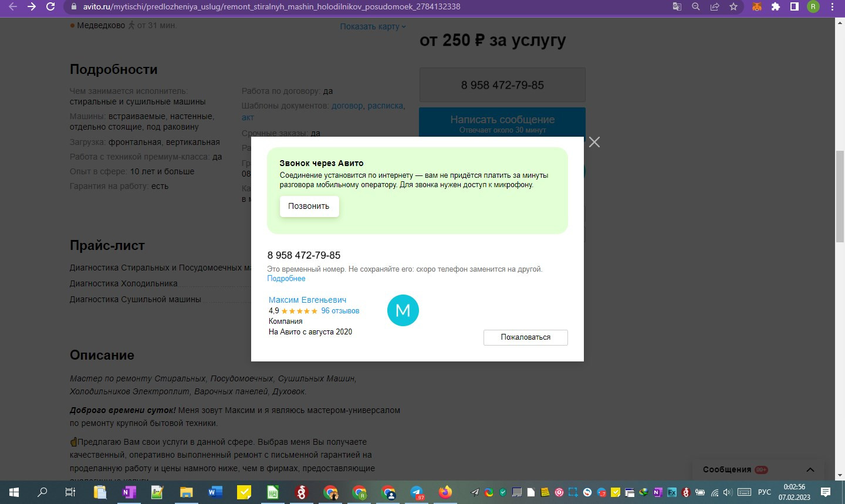The width and height of the screenshot is (845, 504).
Task: Open Максим Евгеньевич seller profile
Action: 307,300
